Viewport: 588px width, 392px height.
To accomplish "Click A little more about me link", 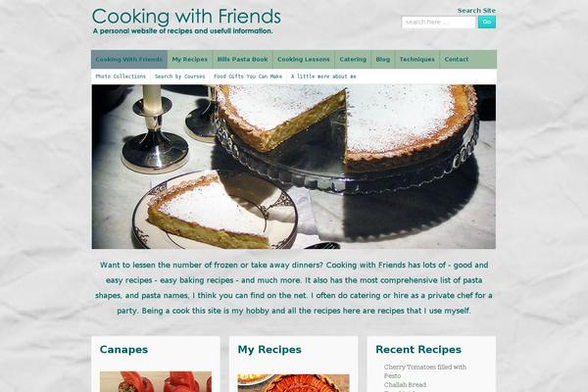I will pyautogui.click(x=323, y=76).
